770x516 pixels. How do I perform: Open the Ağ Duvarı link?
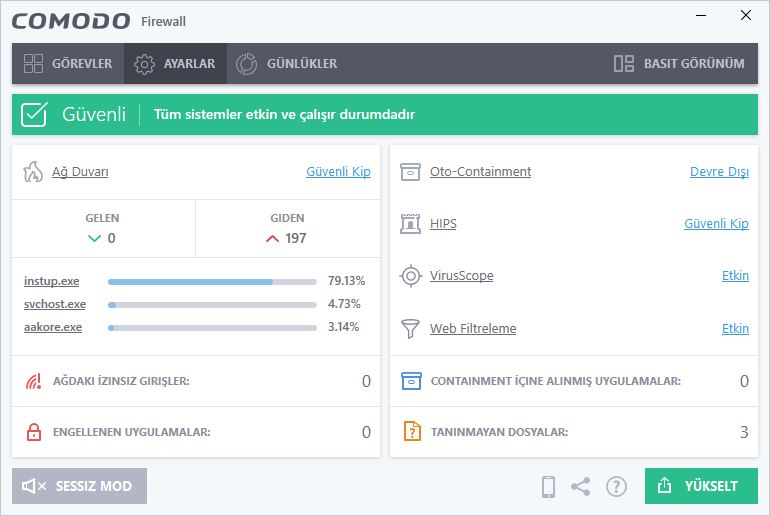click(x=80, y=172)
